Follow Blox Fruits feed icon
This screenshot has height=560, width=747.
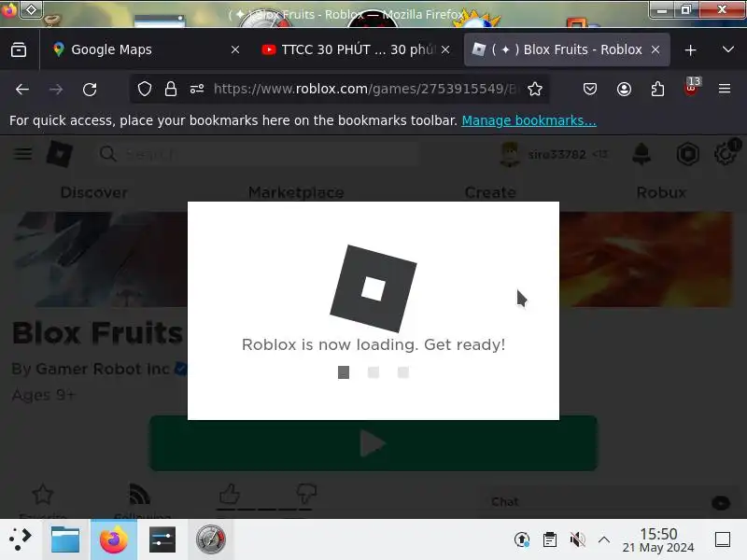[139, 495]
